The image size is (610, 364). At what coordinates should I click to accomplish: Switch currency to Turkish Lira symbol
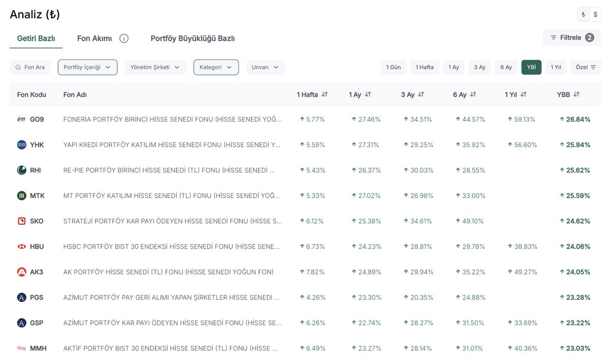pyautogui.click(x=583, y=14)
